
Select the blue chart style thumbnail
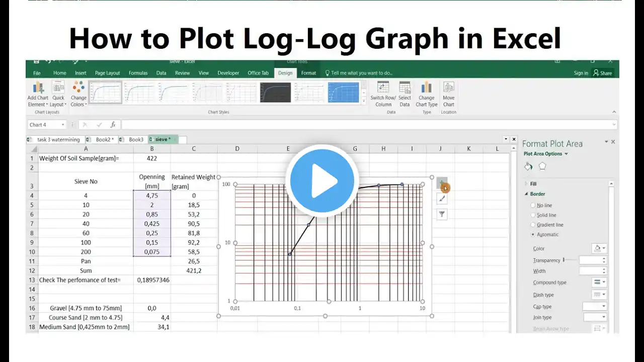tap(344, 93)
